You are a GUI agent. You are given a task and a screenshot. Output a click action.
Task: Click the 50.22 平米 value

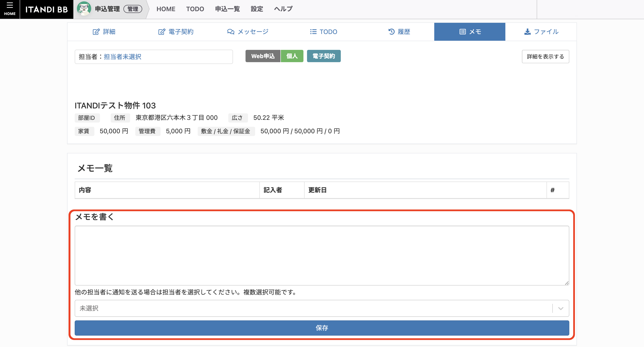(x=269, y=118)
